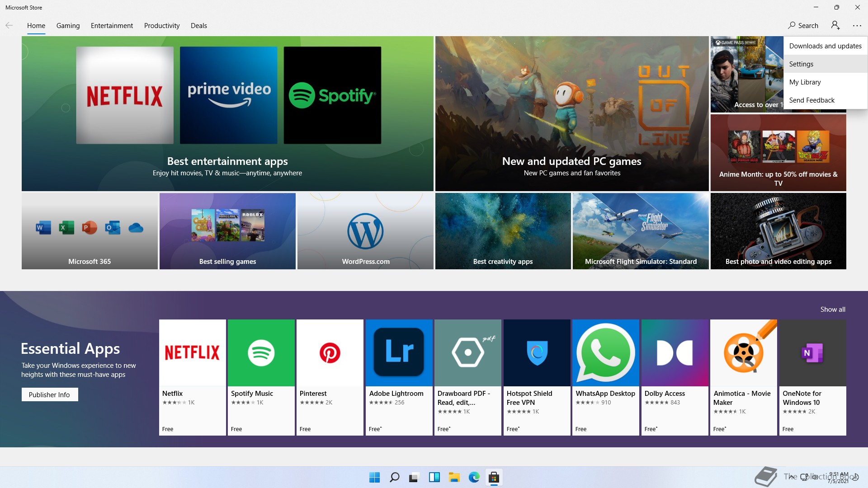Open the Hotspot Shield Free VPN icon
868x488 pixels.
click(x=537, y=353)
